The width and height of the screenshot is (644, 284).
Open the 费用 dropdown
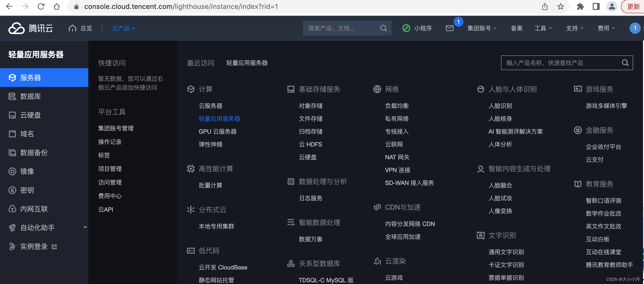(x=606, y=28)
